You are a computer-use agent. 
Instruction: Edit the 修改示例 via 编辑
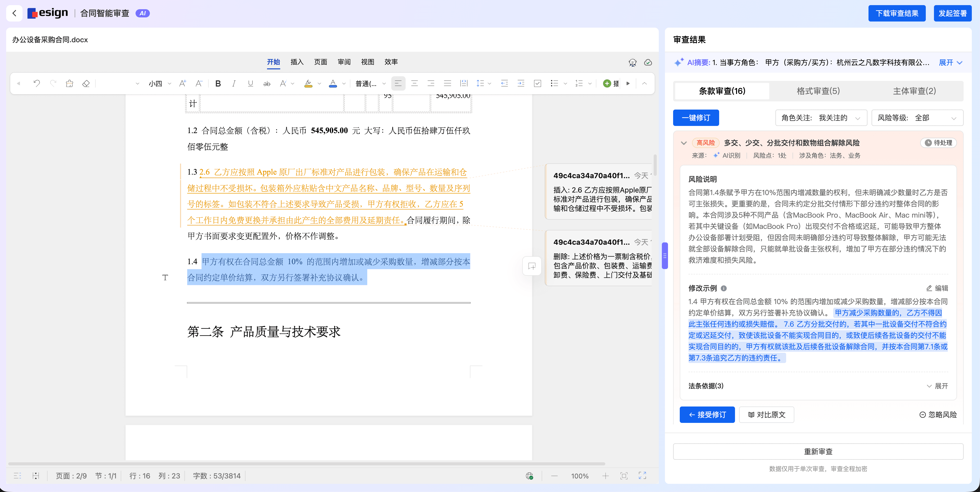[x=937, y=288]
